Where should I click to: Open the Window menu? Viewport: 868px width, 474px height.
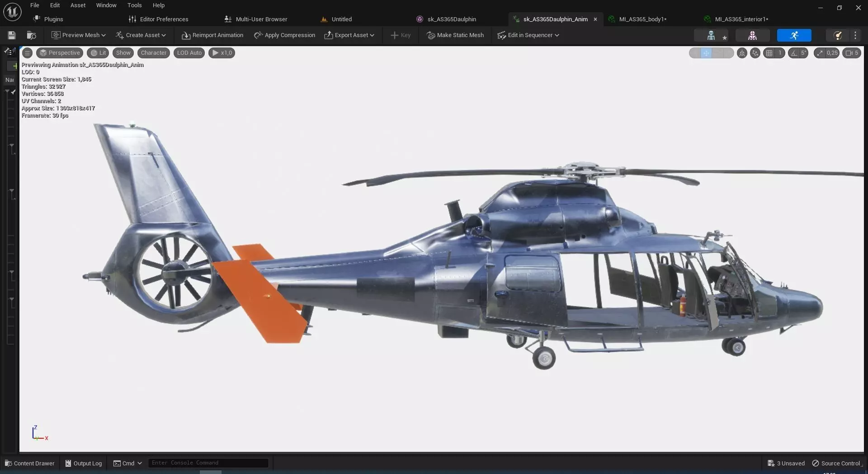pyautogui.click(x=106, y=5)
